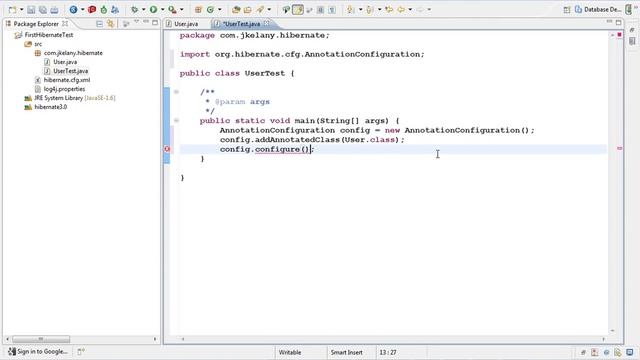Click the Print icon
The image size is (640, 360).
point(54,9)
